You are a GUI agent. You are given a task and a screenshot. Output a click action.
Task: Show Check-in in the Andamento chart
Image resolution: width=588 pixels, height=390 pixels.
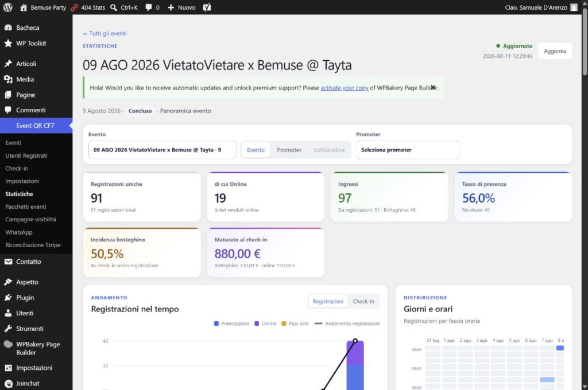coord(363,302)
